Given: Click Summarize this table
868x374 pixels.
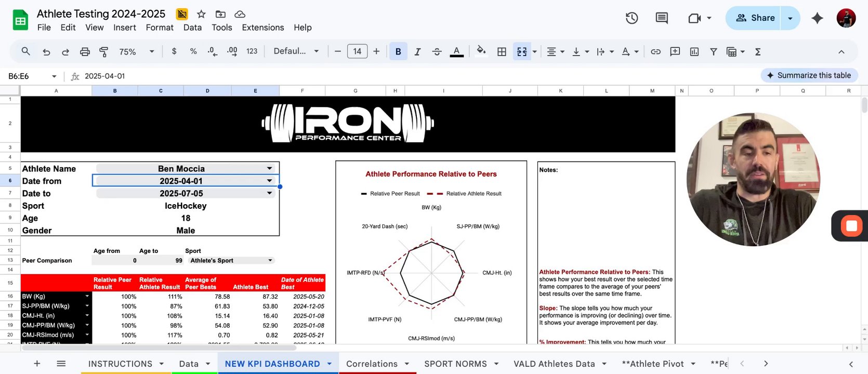Looking at the screenshot, I should coord(809,75).
